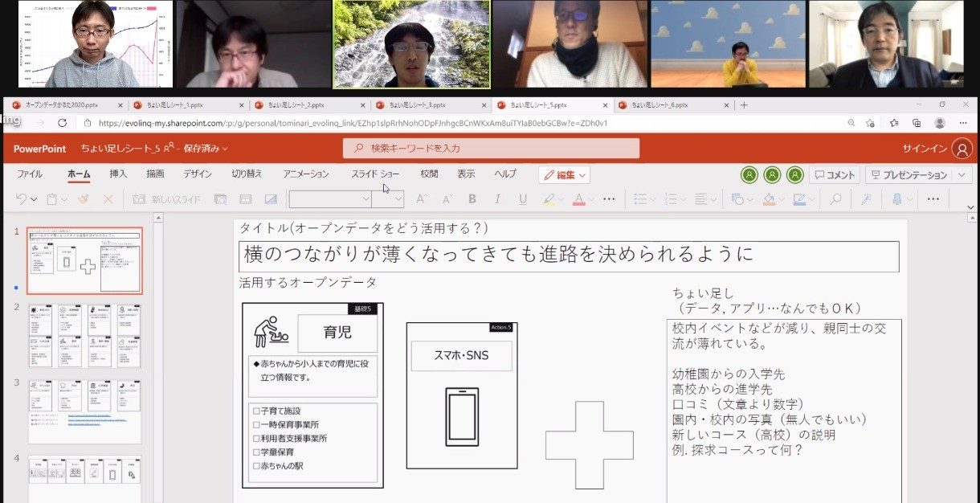Expand the Paste options dropdown arrow
Screen dimensions: 980x503
coord(63,200)
